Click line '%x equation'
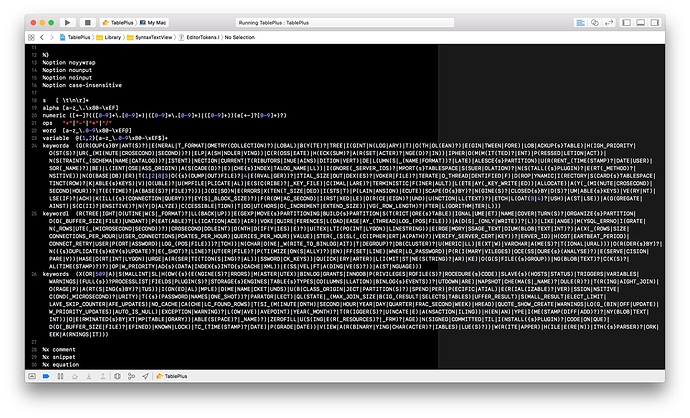Viewport: 690px width, 418px height. tap(61, 364)
